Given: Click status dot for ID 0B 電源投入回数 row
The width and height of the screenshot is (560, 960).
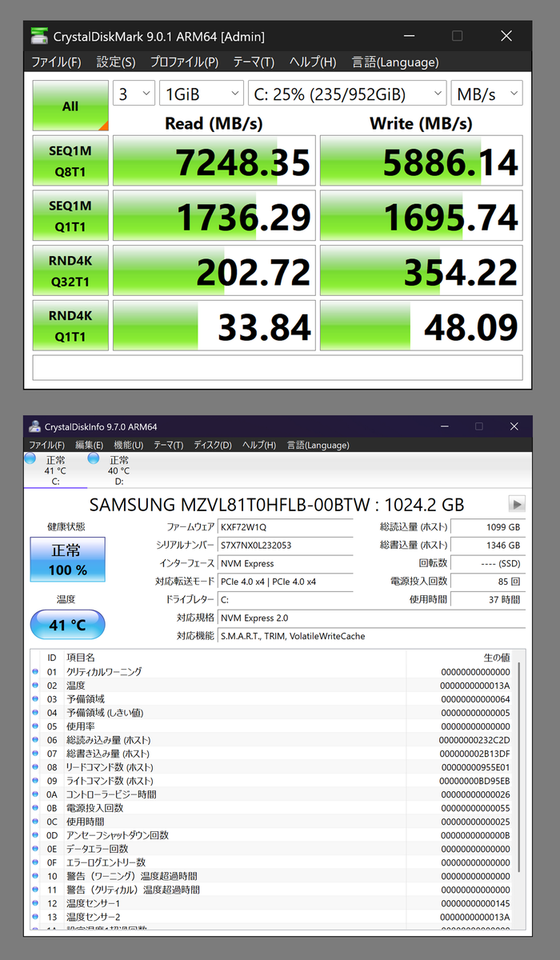Looking at the screenshot, I should [x=35, y=808].
